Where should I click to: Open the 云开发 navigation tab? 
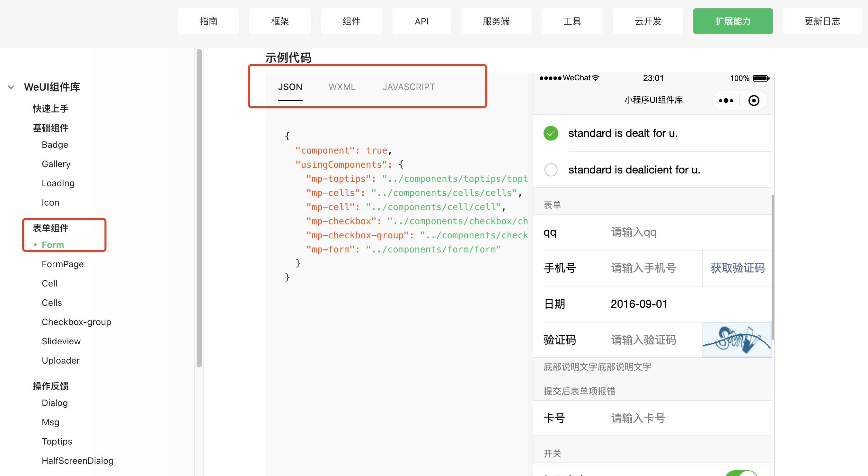648,21
